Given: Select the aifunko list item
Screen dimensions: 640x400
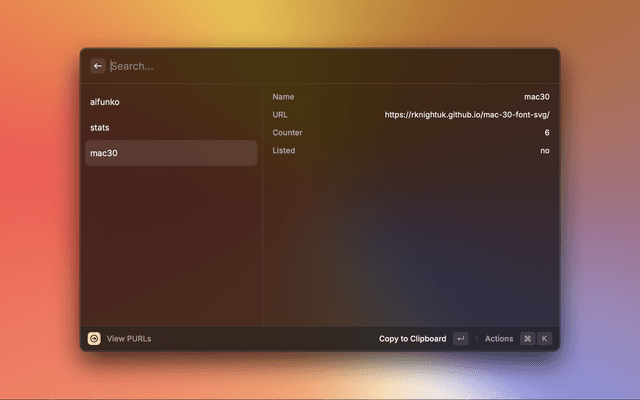Looking at the screenshot, I should tap(171, 102).
